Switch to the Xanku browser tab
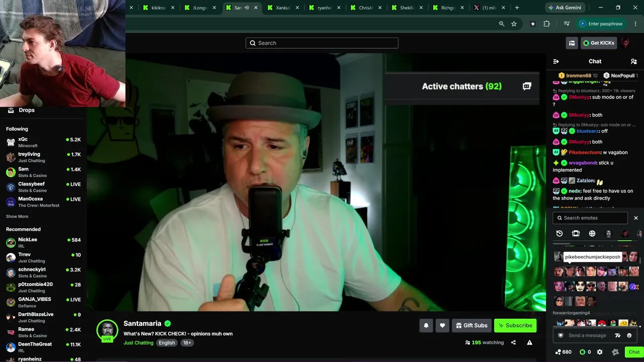This screenshot has width=644, height=362. click(x=284, y=8)
